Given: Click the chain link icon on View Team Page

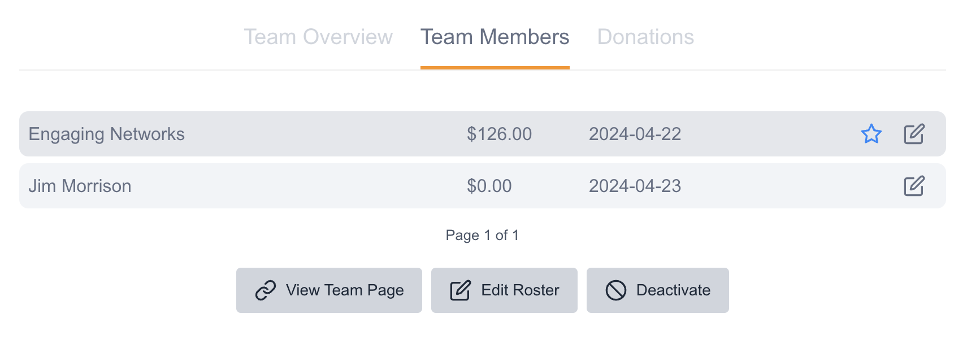Looking at the screenshot, I should click(x=265, y=290).
